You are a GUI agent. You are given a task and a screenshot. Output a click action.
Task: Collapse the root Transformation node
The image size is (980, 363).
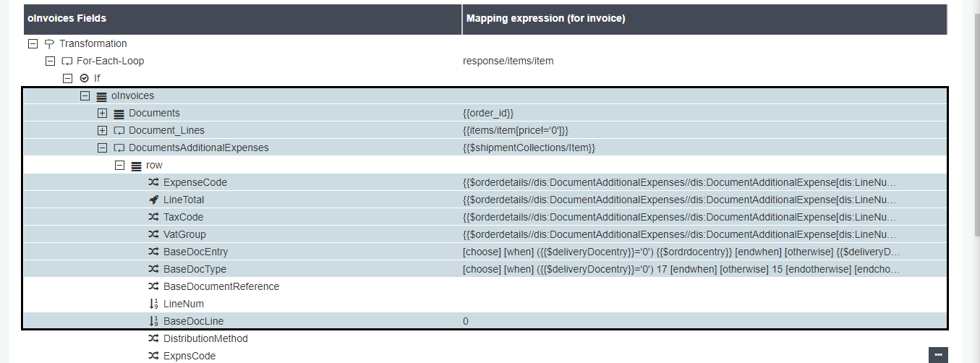click(33, 43)
